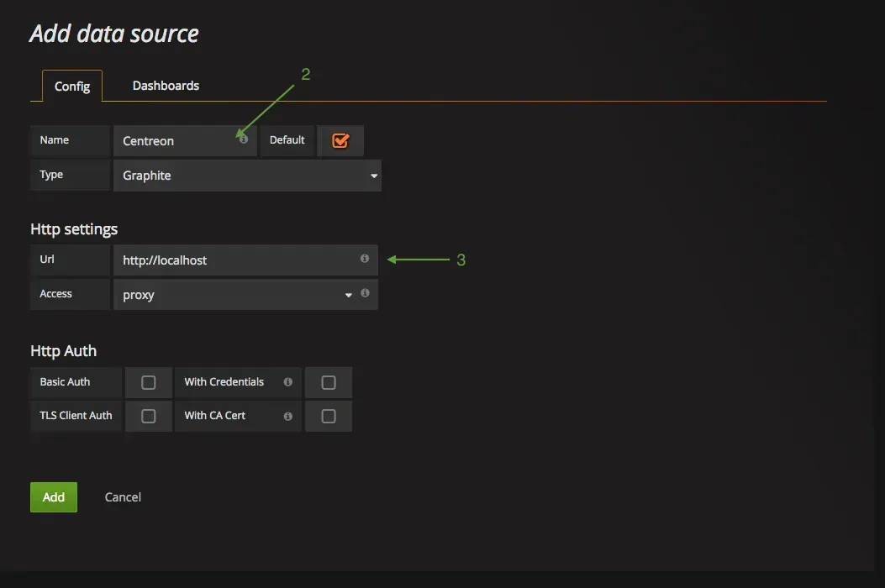Click the With CA Cert label text

(215, 415)
